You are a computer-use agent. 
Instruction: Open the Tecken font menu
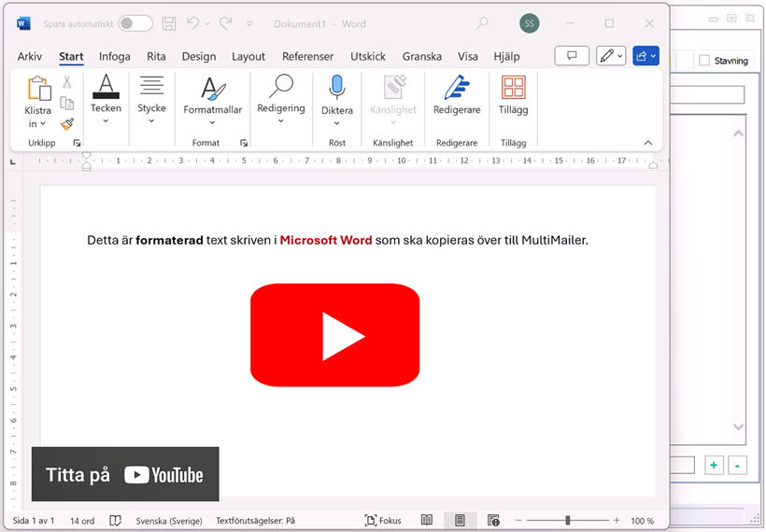point(106,99)
